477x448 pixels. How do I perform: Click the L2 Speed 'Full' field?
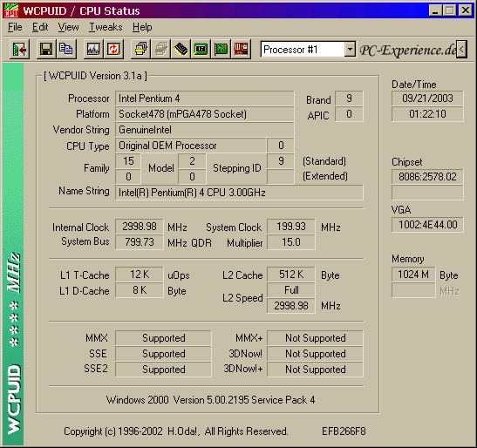pyautogui.click(x=291, y=290)
